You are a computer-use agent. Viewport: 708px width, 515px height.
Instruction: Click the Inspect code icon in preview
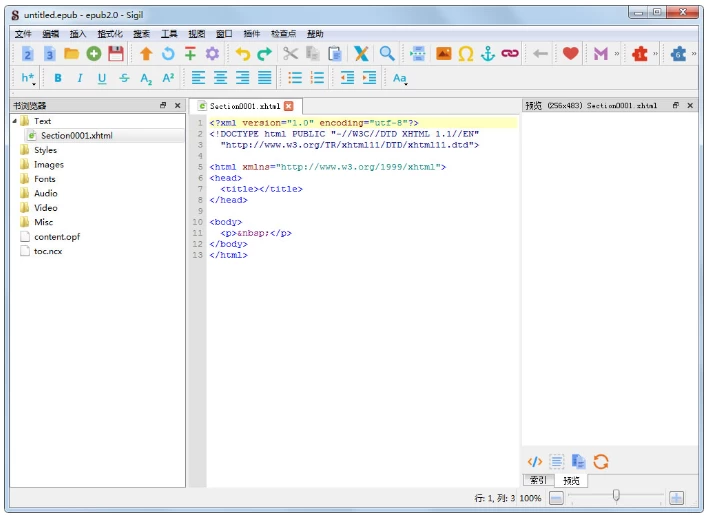click(x=535, y=461)
